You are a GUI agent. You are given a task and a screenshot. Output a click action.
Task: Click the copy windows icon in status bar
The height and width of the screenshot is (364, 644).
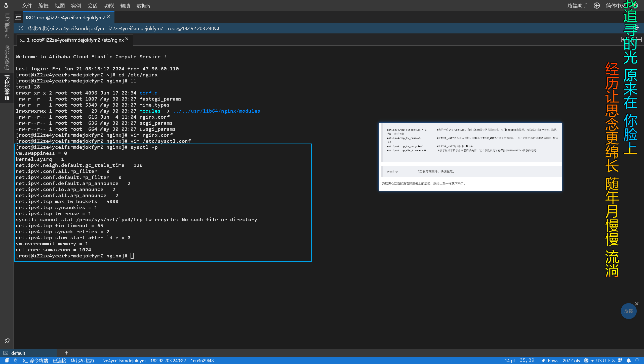[7, 360]
